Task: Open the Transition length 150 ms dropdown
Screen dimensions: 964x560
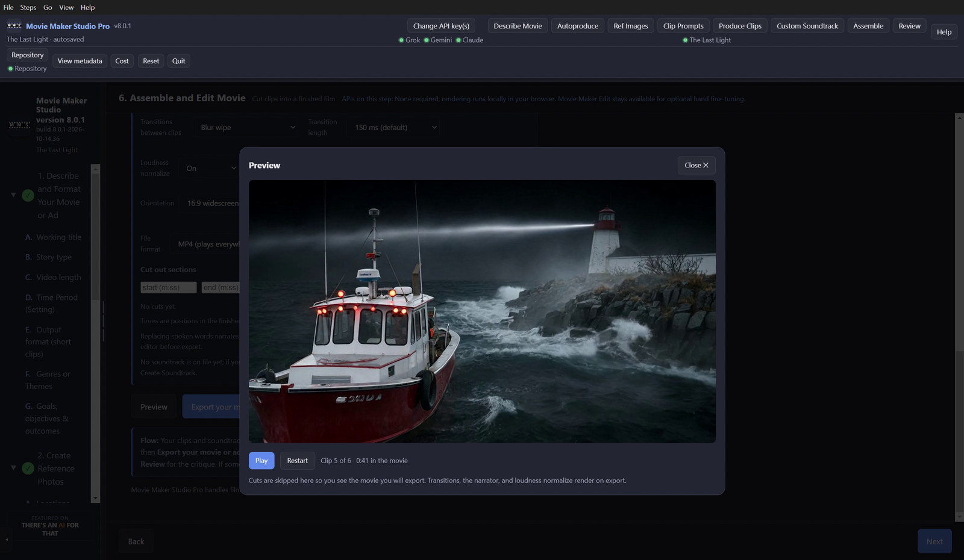Action: 393,127
